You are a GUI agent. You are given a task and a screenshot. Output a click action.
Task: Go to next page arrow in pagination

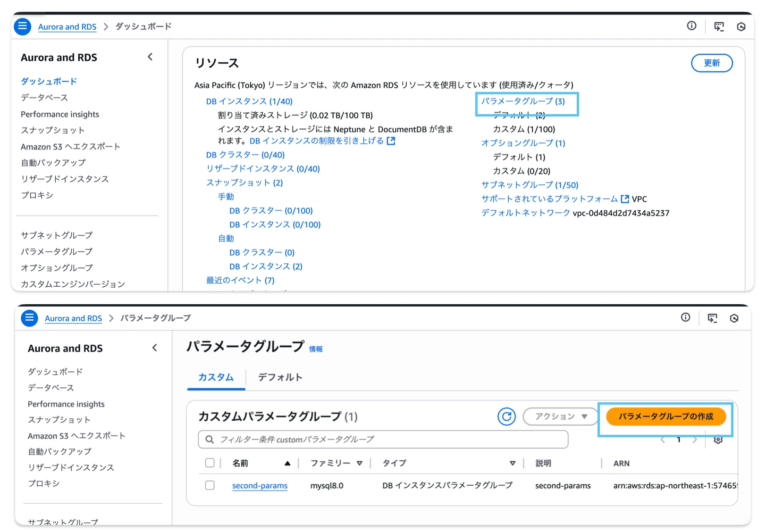695,440
